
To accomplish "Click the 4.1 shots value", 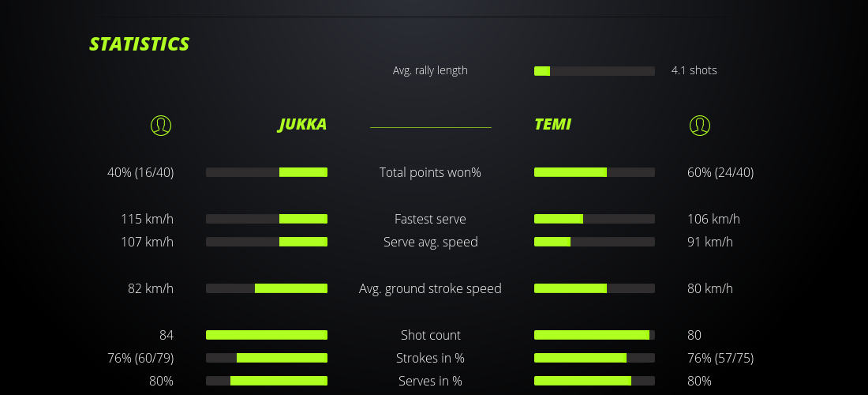I will pyautogui.click(x=694, y=70).
